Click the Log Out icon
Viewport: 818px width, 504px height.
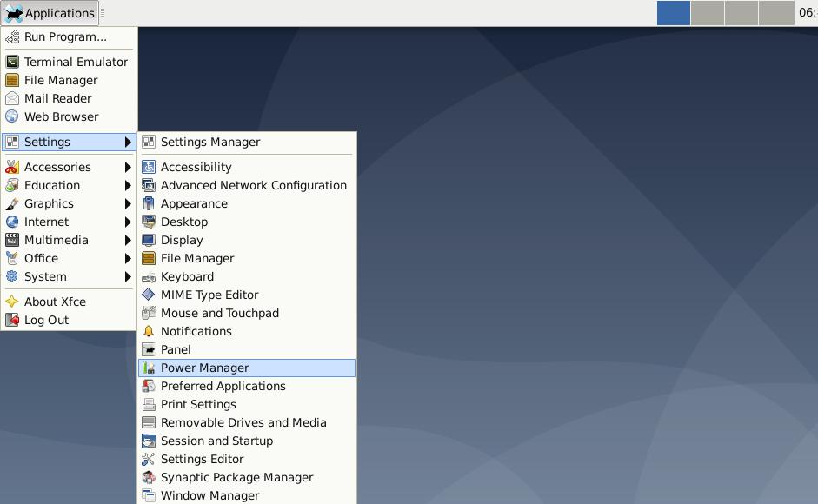coord(12,320)
